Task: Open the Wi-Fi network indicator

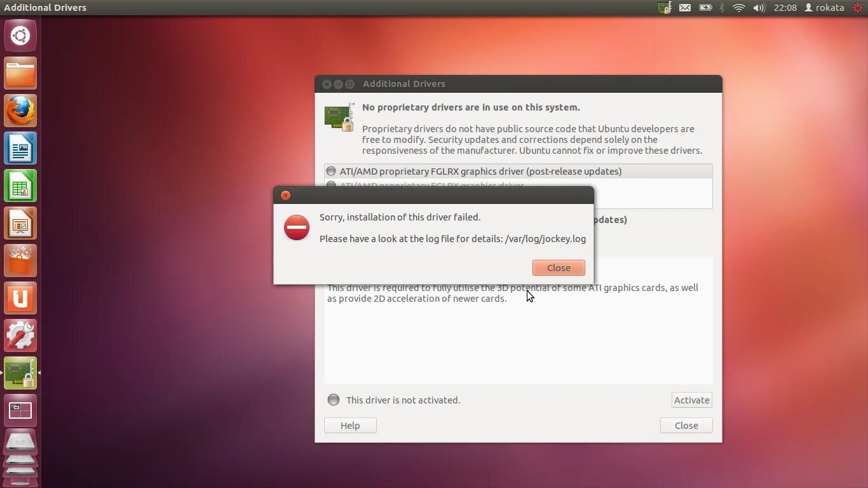Action: (738, 8)
